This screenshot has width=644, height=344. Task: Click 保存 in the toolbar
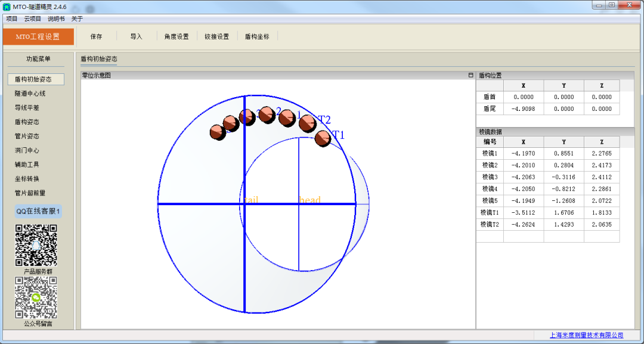[x=96, y=36]
